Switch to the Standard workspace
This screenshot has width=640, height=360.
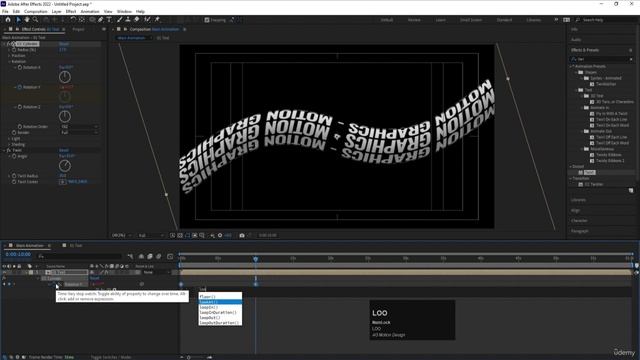tap(504, 20)
